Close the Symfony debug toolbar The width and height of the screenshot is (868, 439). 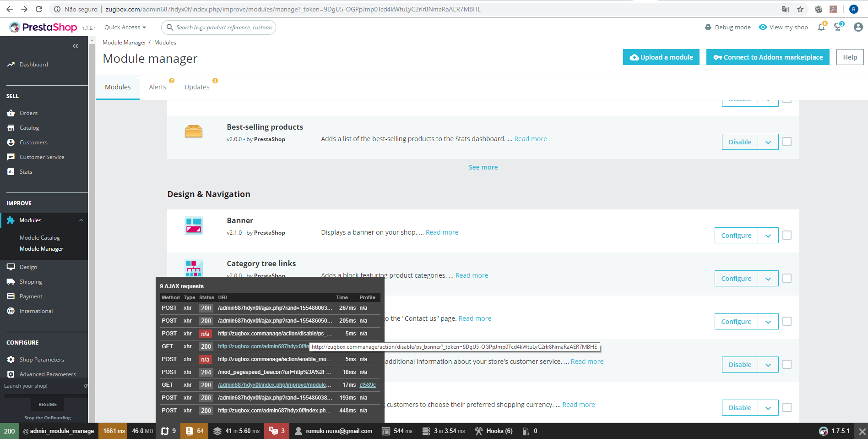862,431
